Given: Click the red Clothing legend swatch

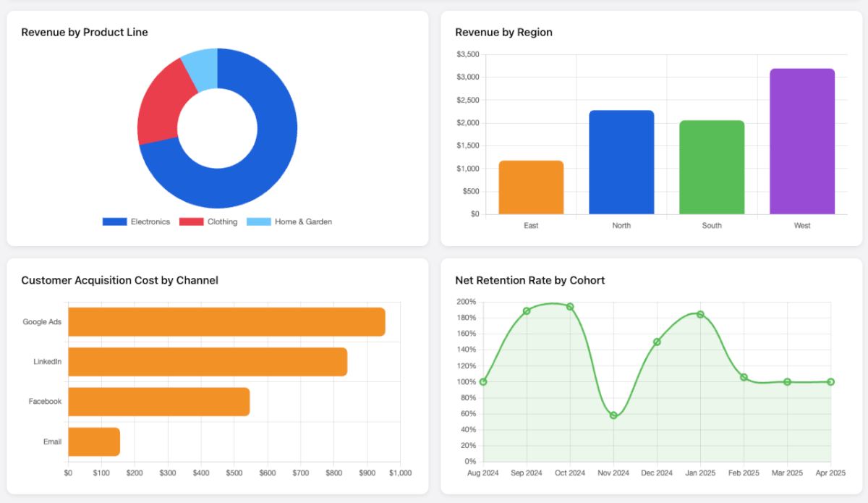Looking at the screenshot, I should [x=191, y=221].
